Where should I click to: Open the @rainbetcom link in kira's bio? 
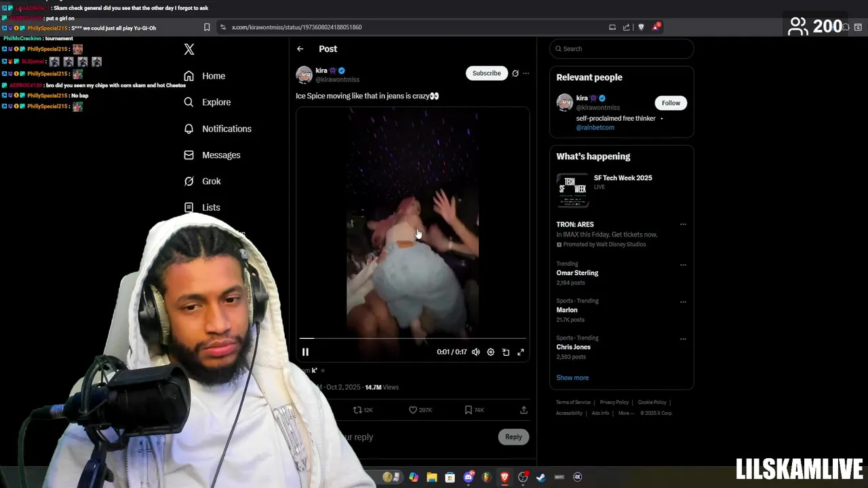[595, 127]
